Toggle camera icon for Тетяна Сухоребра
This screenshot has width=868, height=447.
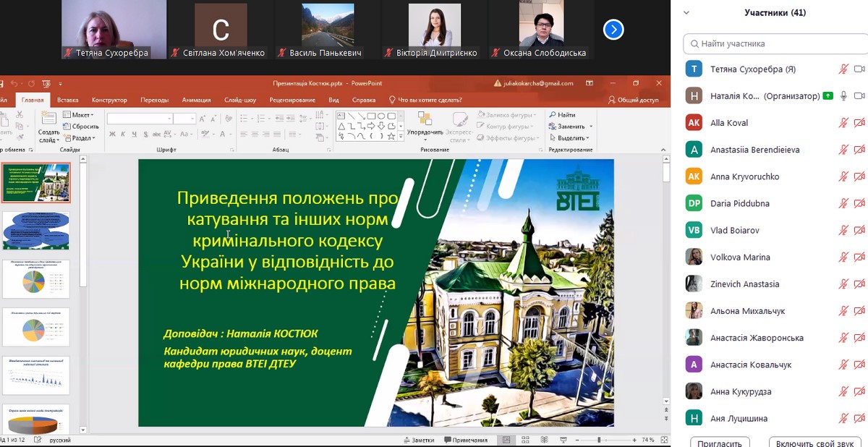[x=859, y=69]
